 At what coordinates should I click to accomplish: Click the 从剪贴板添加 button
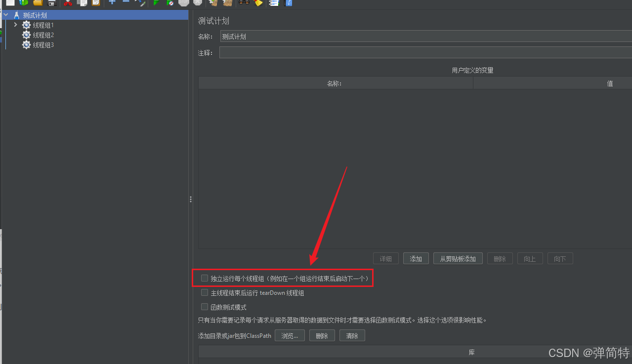[458, 258]
